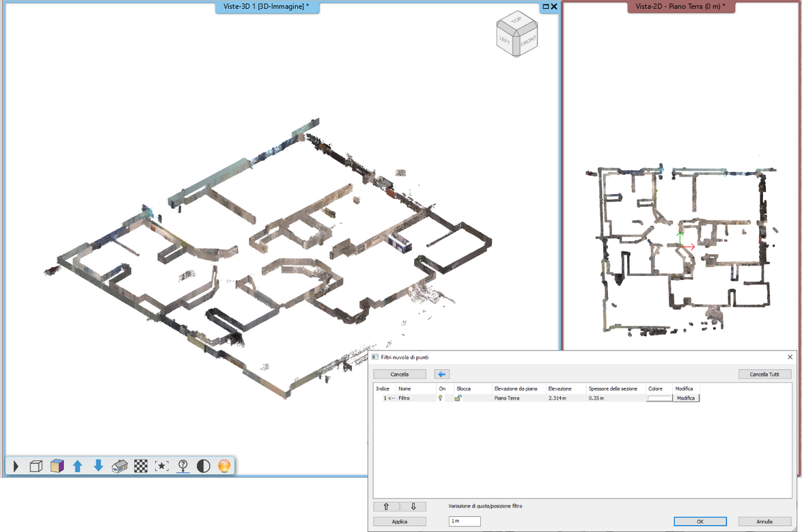Click the Colore column header
This screenshot has height=532, width=802.
coord(655,389)
